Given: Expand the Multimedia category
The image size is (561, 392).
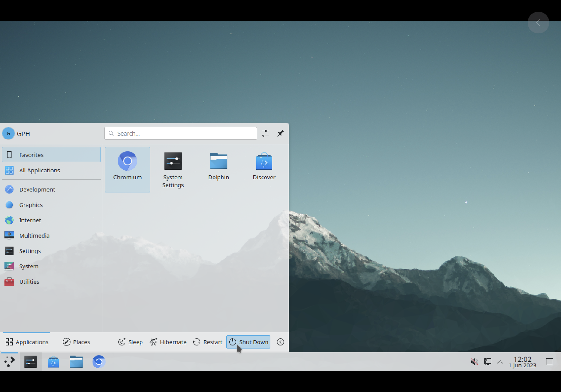Looking at the screenshot, I should click(34, 235).
